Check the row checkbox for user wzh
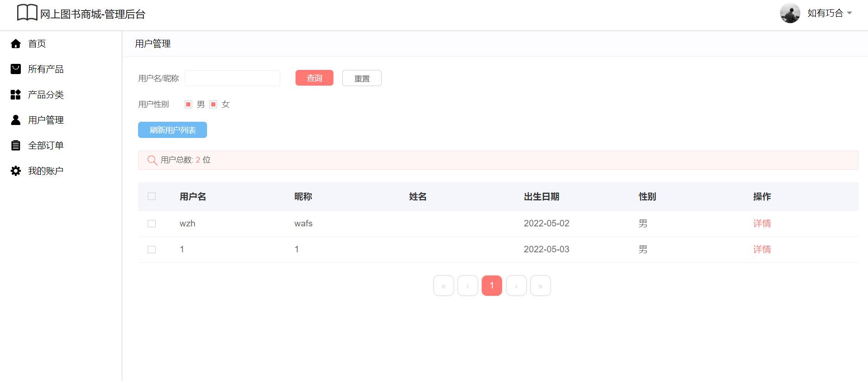Image resolution: width=868 pixels, height=381 pixels. click(151, 224)
